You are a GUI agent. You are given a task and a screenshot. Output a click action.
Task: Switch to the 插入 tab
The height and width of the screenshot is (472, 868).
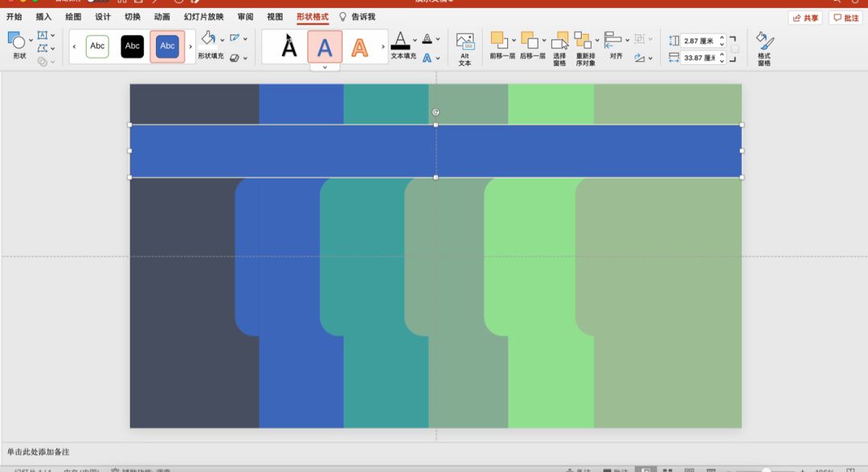coord(43,17)
